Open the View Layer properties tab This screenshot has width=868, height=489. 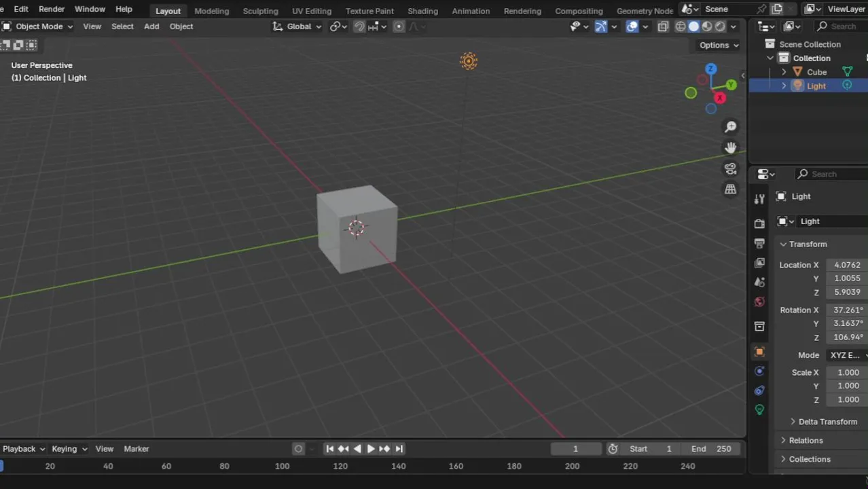click(x=759, y=263)
